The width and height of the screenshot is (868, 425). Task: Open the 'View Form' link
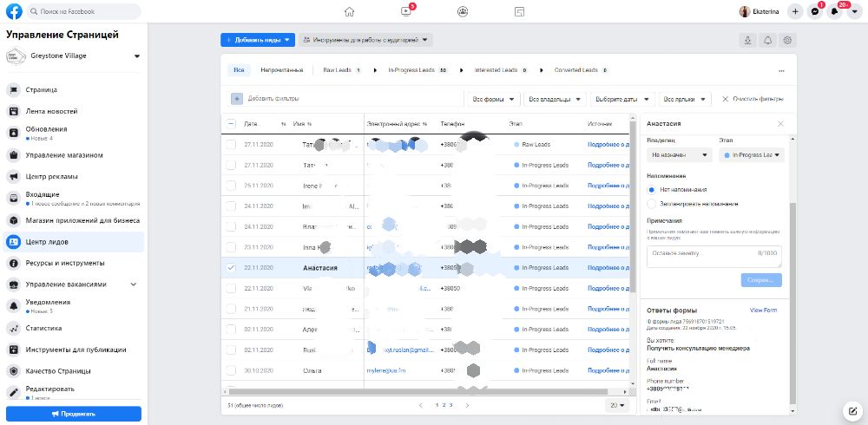point(763,310)
